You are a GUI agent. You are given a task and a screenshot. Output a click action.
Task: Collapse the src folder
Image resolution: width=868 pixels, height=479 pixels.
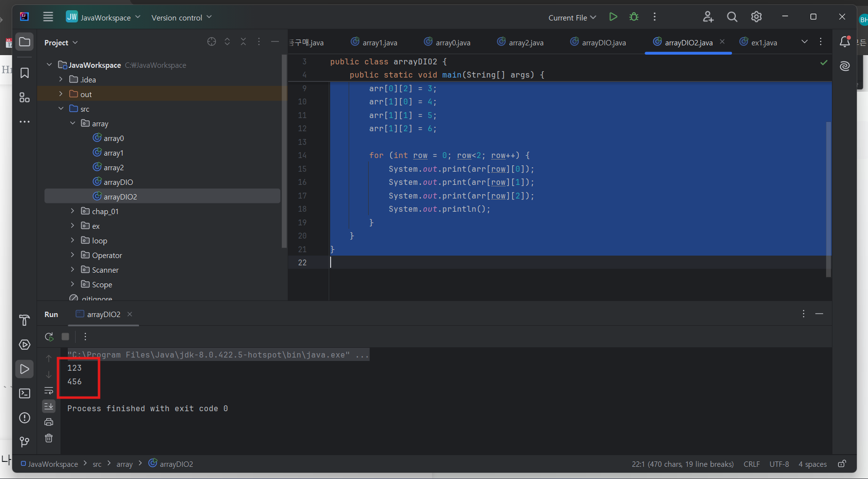pyautogui.click(x=60, y=109)
